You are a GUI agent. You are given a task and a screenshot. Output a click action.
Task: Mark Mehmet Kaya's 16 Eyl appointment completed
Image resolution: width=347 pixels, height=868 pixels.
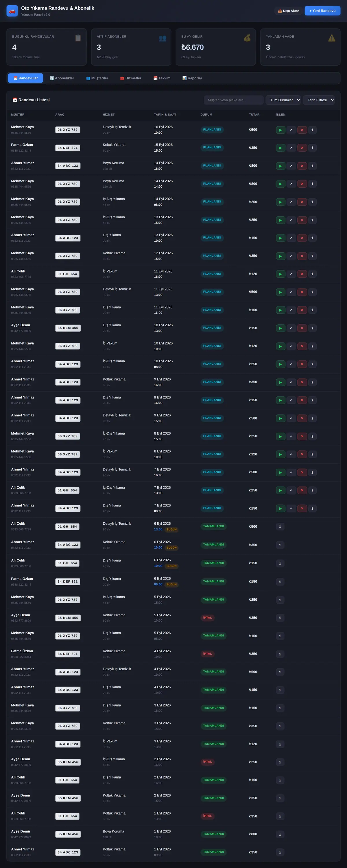click(x=291, y=130)
